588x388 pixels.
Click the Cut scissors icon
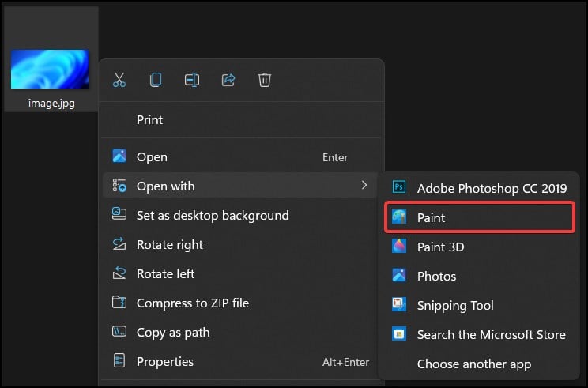(x=119, y=80)
